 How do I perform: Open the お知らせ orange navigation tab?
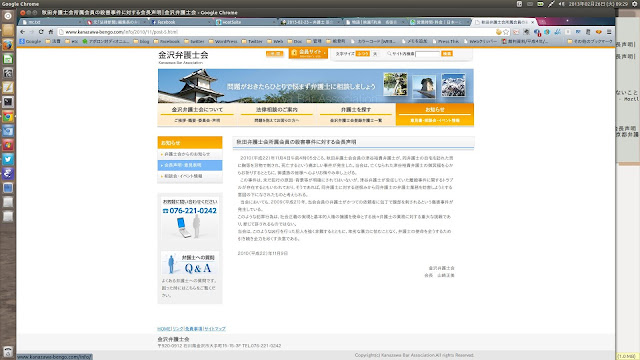435,114
